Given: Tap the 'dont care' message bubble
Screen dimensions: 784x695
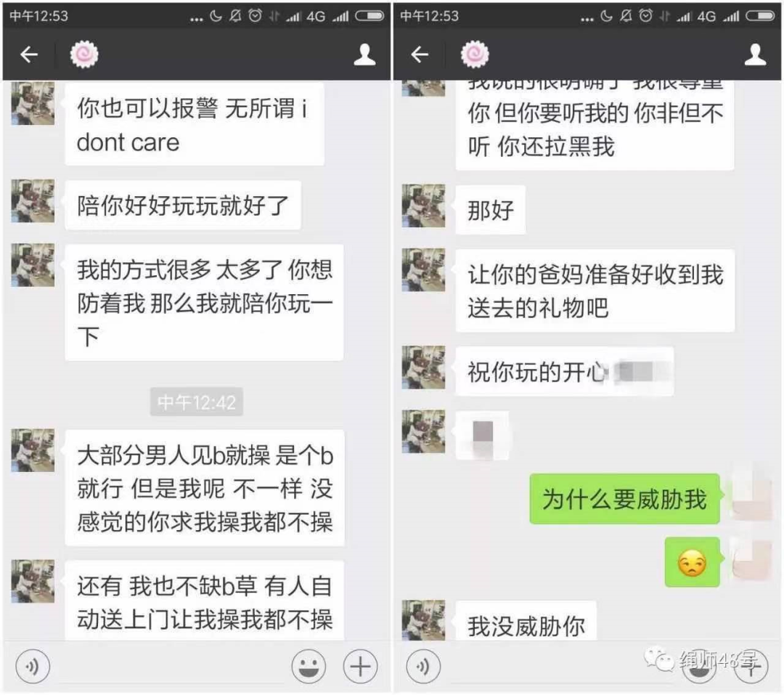Looking at the screenshot, I should pos(195,125).
